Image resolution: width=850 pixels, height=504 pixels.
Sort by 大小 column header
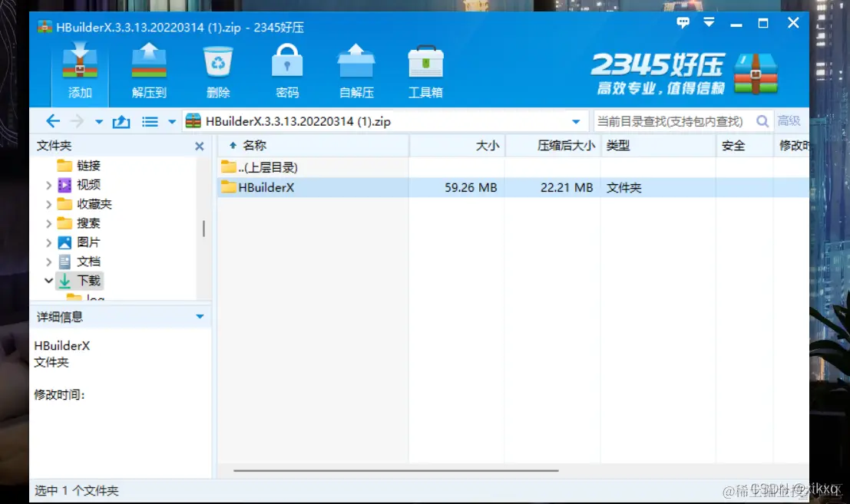[457, 145]
